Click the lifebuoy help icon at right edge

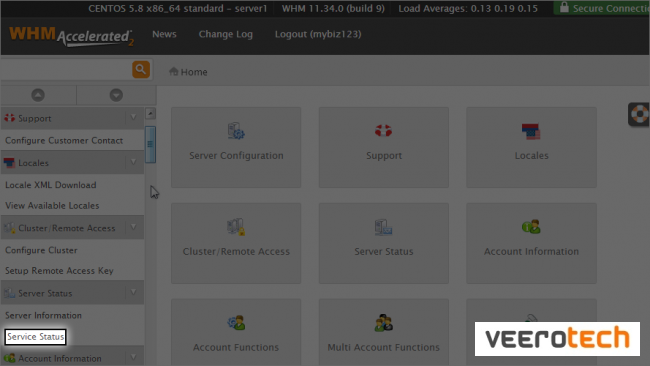[x=640, y=114]
